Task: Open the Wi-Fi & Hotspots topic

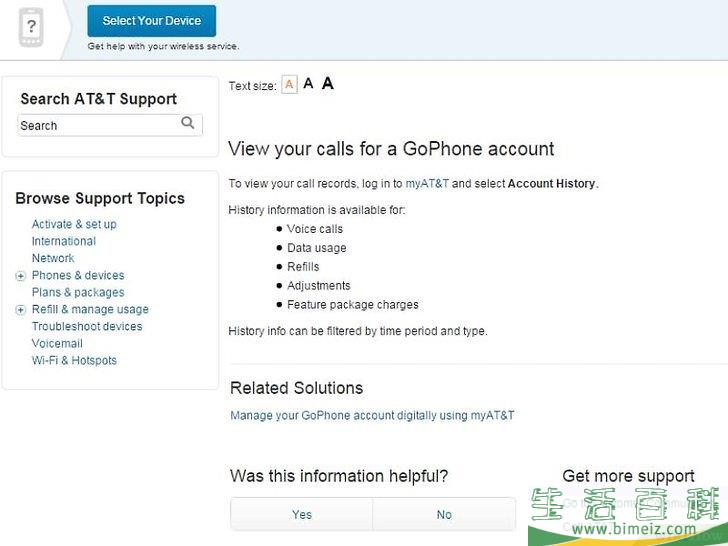Action: pos(74,361)
